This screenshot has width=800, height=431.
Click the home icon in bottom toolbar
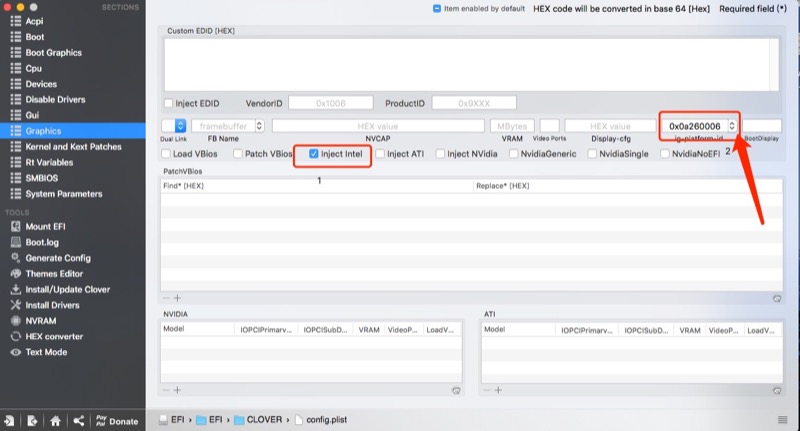(x=55, y=421)
